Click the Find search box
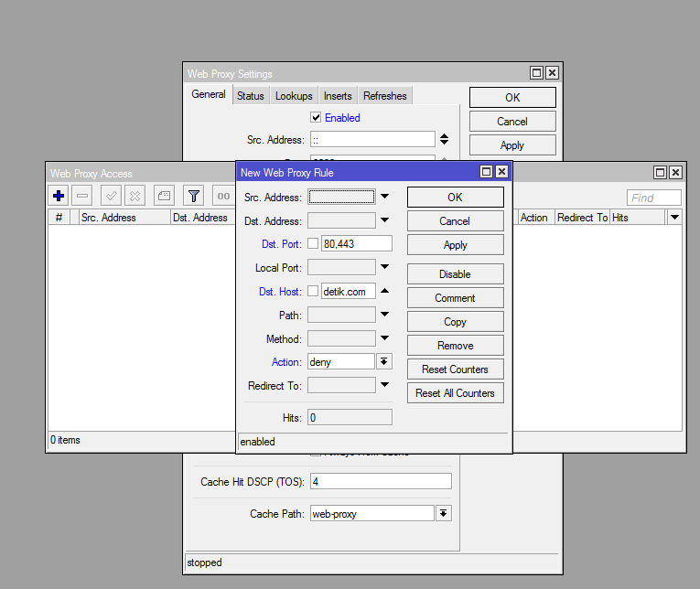The width and height of the screenshot is (700, 589). click(x=654, y=198)
